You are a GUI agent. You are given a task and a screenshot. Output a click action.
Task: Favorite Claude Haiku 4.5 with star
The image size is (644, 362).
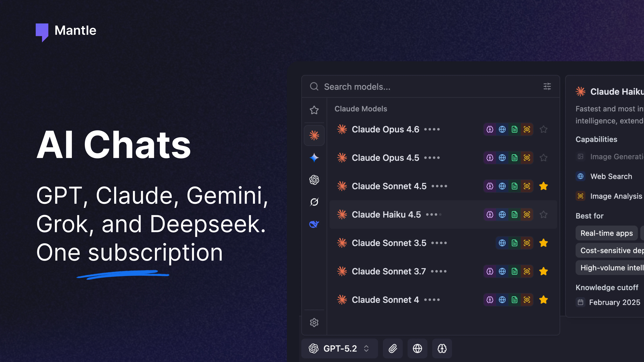543,215
